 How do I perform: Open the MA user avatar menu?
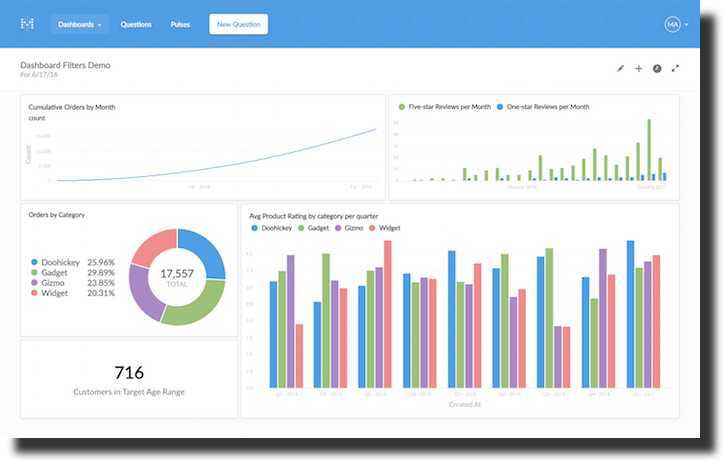672,24
